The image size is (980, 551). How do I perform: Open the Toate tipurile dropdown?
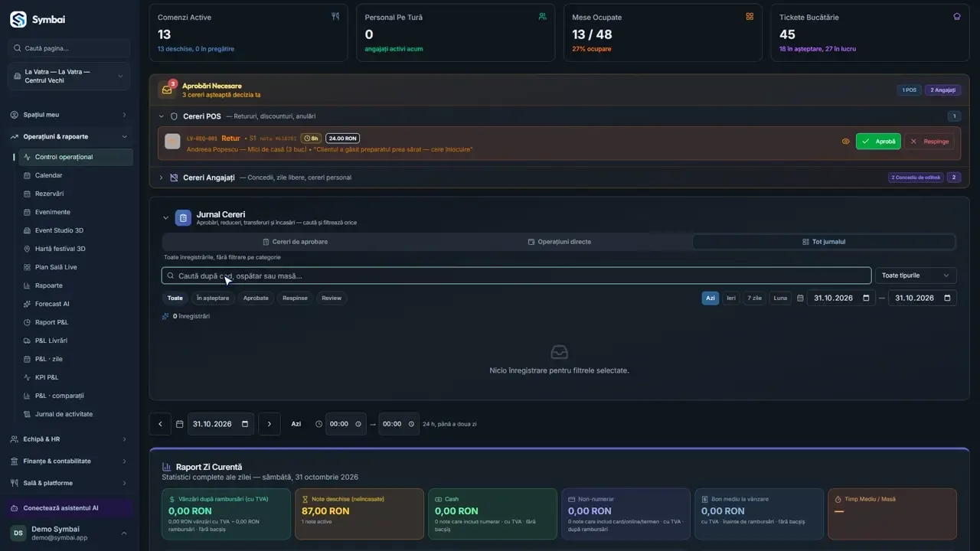[x=916, y=275]
